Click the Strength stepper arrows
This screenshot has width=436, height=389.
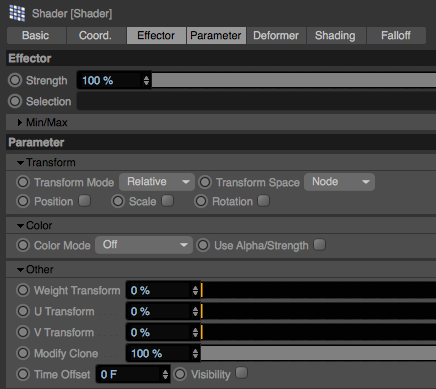tap(146, 80)
